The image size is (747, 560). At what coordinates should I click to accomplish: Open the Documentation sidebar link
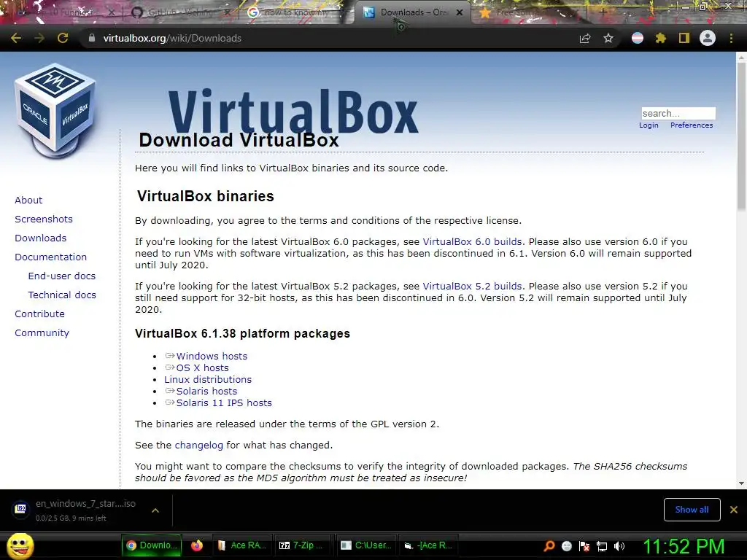(x=51, y=257)
